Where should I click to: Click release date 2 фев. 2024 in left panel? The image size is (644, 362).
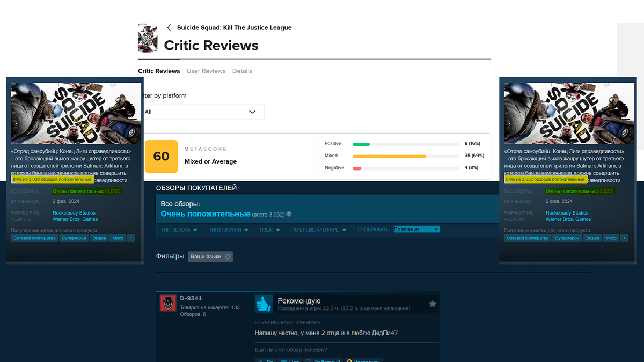click(x=66, y=201)
